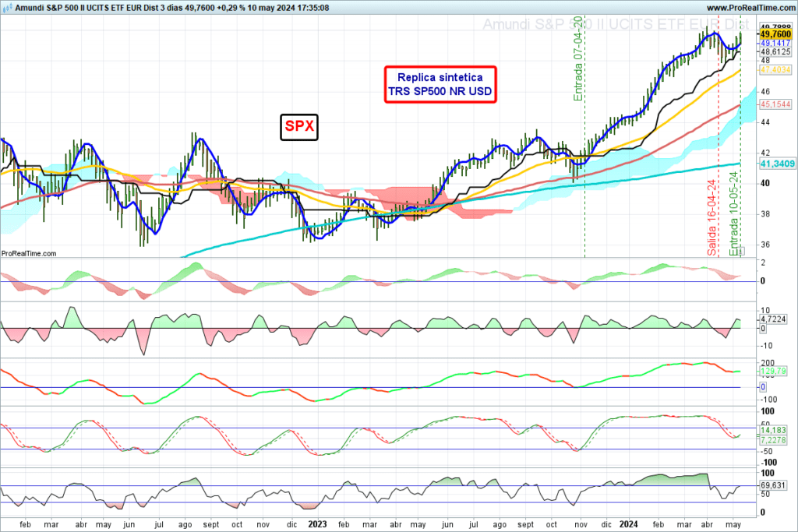Screen dimensions: 798x532
Task: Click the 38 tick on the price axis
Action: click(x=765, y=214)
